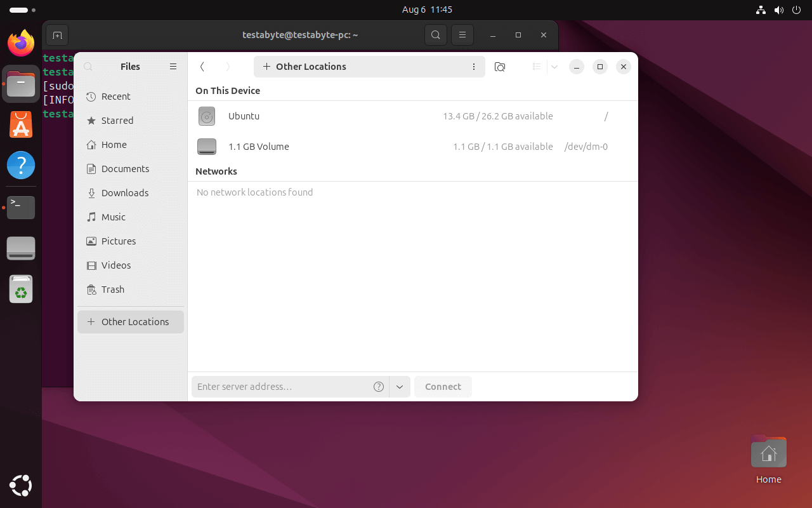
Task: Select Downloads in the Files sidebar
Action: (x=126, y=192)
